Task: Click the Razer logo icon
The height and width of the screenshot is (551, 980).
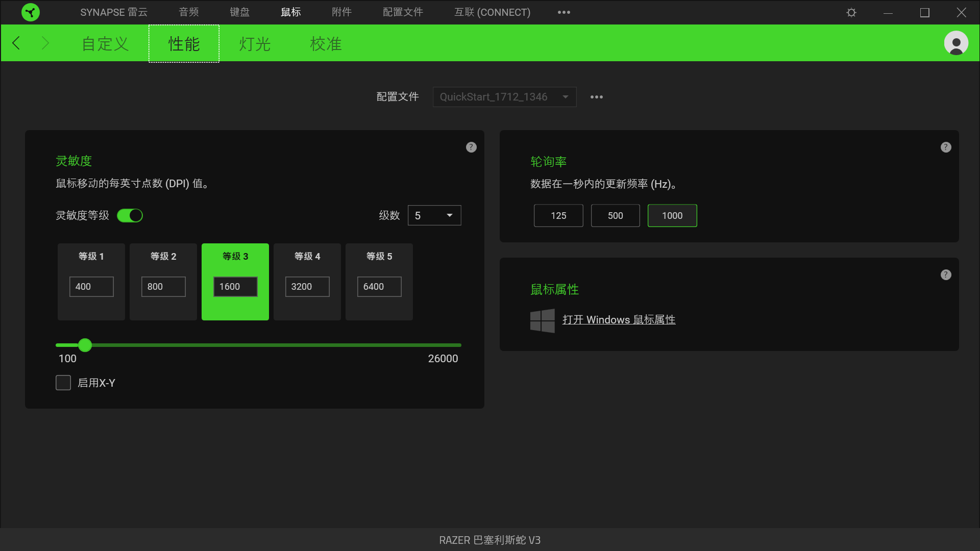Action: coord(31,12)
